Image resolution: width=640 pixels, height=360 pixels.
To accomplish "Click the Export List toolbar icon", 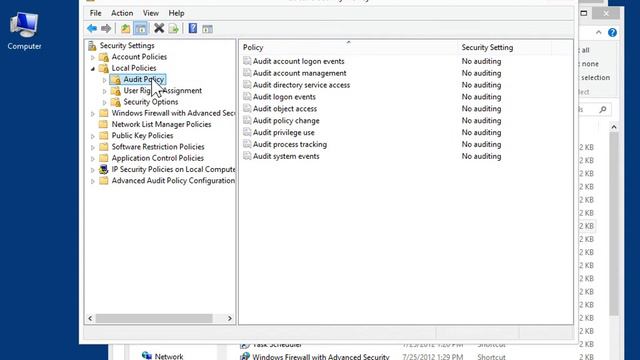I will (x=173, y=29).
